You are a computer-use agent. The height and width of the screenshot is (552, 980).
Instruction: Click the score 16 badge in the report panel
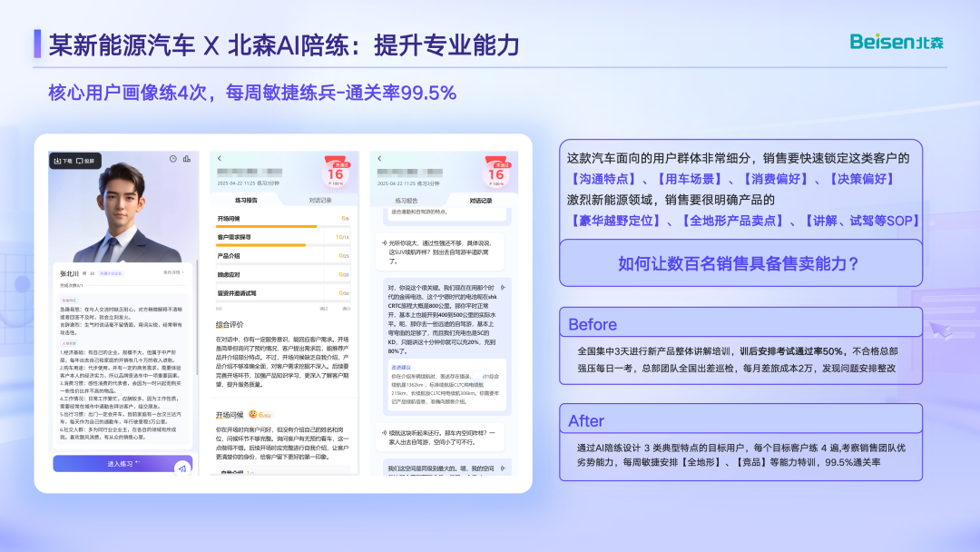[x=337, y=172]
